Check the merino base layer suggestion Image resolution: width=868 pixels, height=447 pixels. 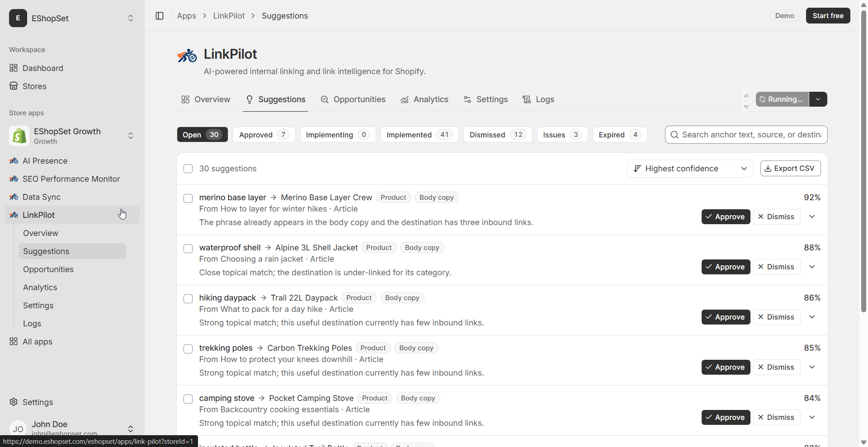pos(188,198)
